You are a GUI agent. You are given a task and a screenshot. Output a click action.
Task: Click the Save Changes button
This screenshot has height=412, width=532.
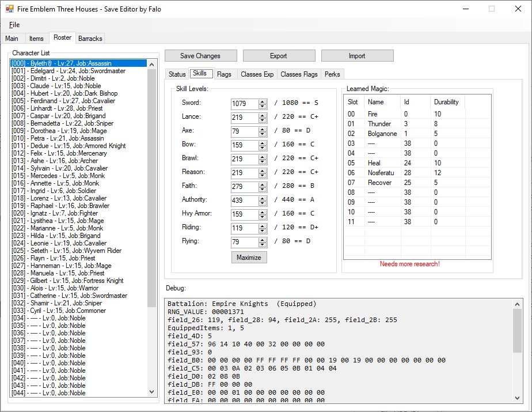coord(200,56)
